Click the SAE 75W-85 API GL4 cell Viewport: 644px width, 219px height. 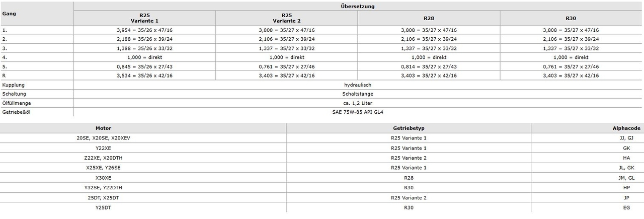358,112
